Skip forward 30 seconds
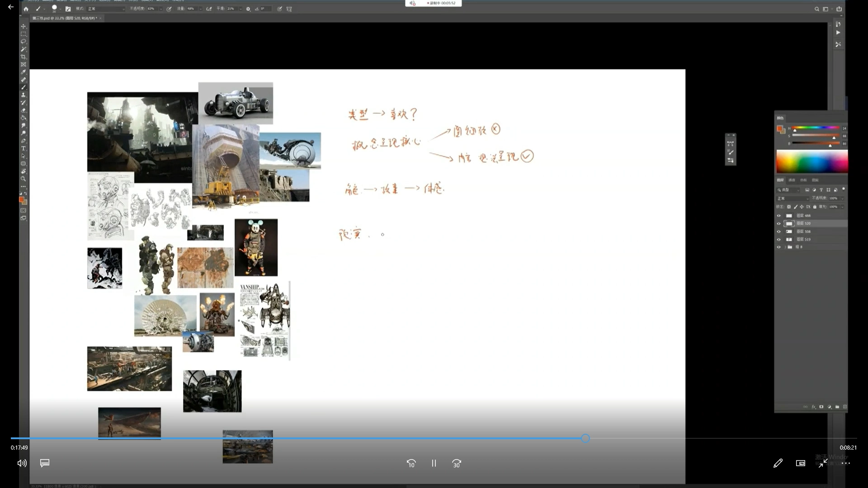868x488 pixels. (457, 463)
